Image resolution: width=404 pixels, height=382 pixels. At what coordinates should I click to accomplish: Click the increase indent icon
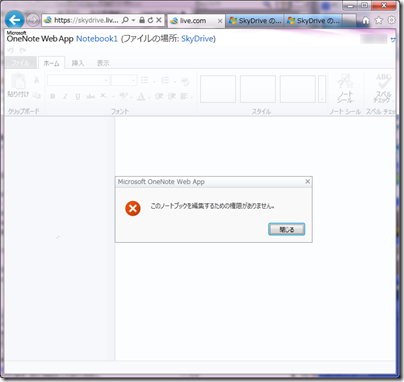(x=172, y=96)
